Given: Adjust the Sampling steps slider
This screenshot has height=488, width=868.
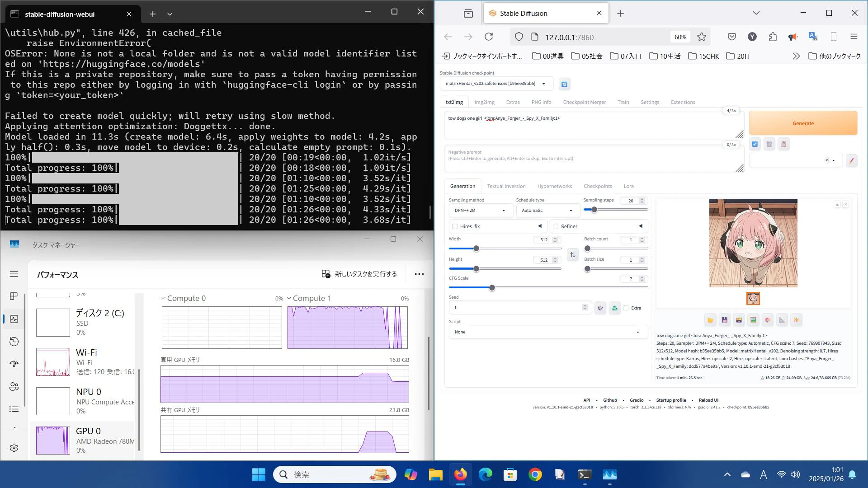Looking at the screenshot, I should pos(616,210).
